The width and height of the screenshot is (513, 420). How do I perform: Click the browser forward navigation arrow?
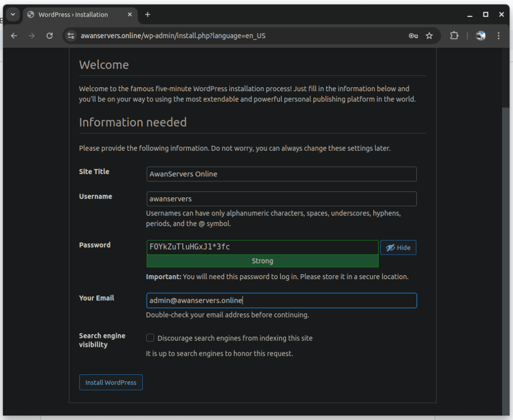coord(31,36)
